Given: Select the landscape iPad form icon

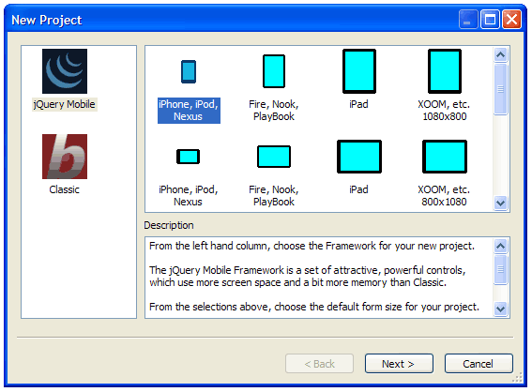Looking at the screenshot, I should pos(359,157).
